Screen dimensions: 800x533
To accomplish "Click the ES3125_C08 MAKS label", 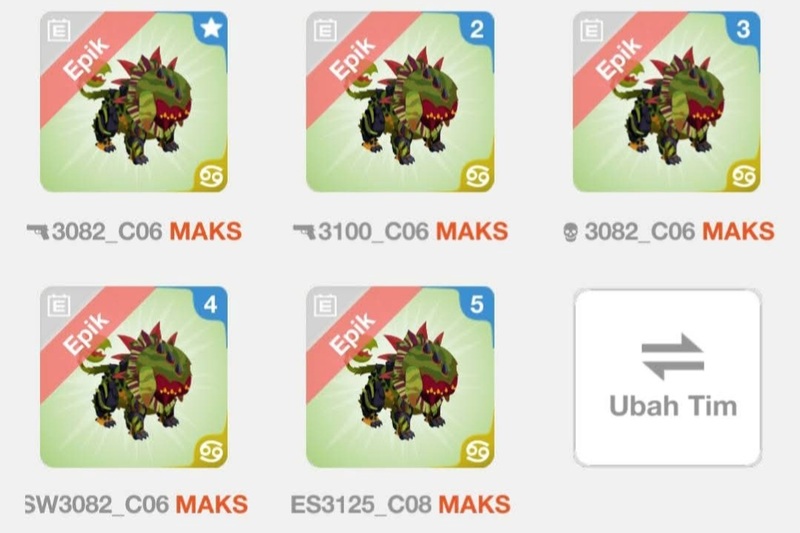I will pos(401,505).
